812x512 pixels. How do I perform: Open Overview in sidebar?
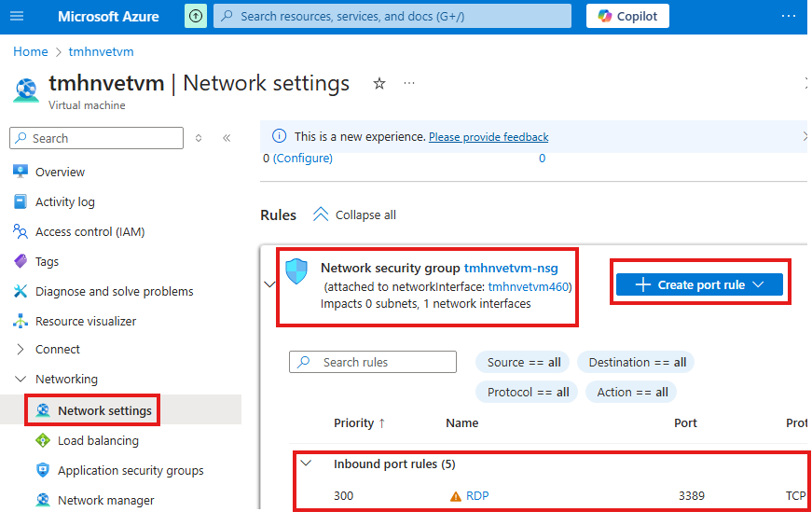(x=60, y=172)
